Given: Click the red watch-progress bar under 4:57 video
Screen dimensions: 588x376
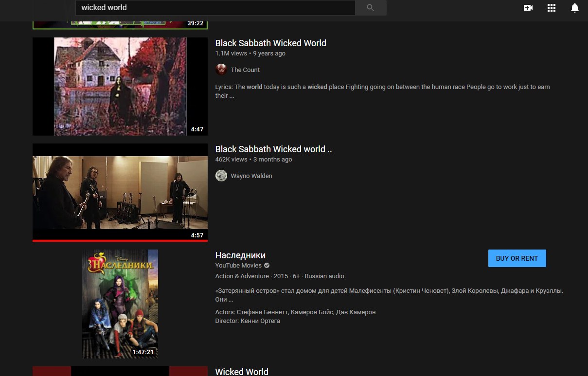Looking at the screenshot, I should (120, 241).
